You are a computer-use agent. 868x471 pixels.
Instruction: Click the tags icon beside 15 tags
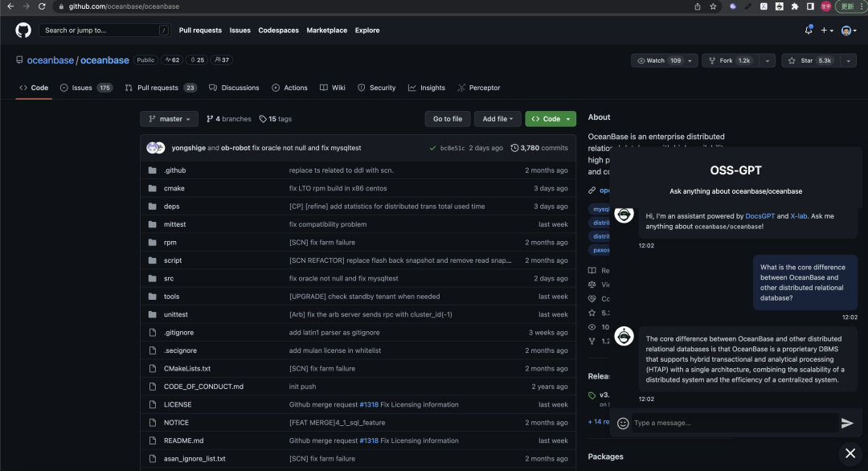(x=263, y=119)
